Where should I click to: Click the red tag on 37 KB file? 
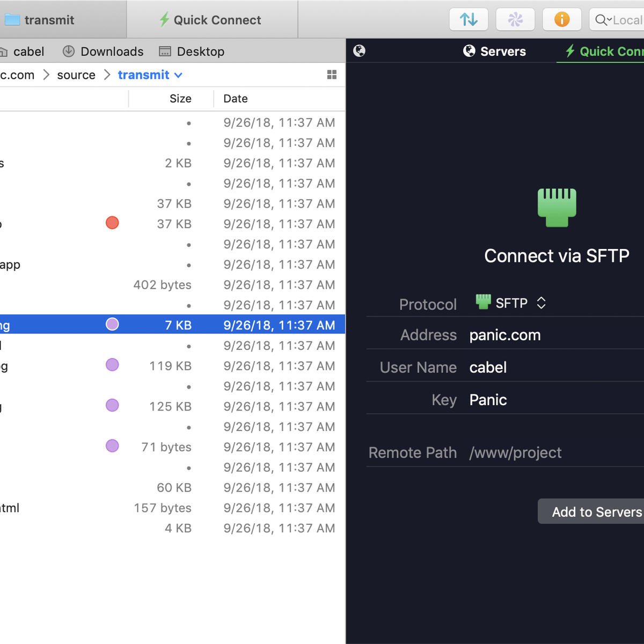pyautogui.click(x=112, y=223)
